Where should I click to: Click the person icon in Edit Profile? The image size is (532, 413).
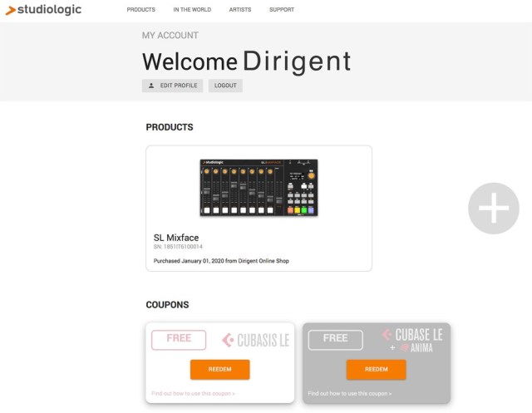tap(151, 86)
